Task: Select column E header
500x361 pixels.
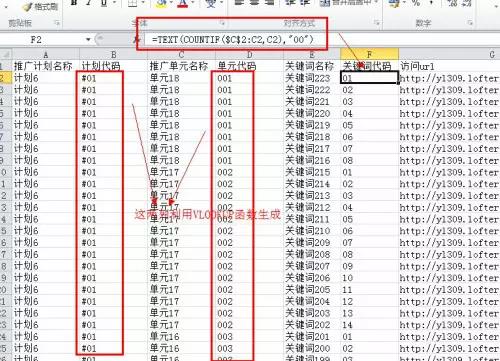Action: (312, 54)
